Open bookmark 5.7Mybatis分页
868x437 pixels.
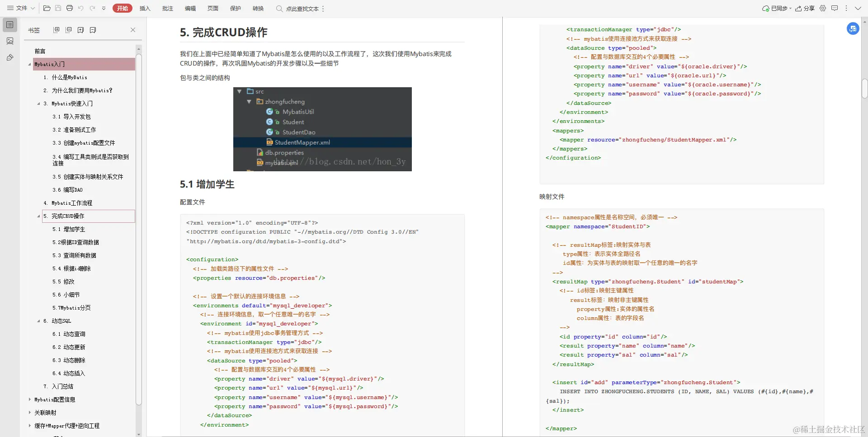pyautogui.click(x=71, y=308)
